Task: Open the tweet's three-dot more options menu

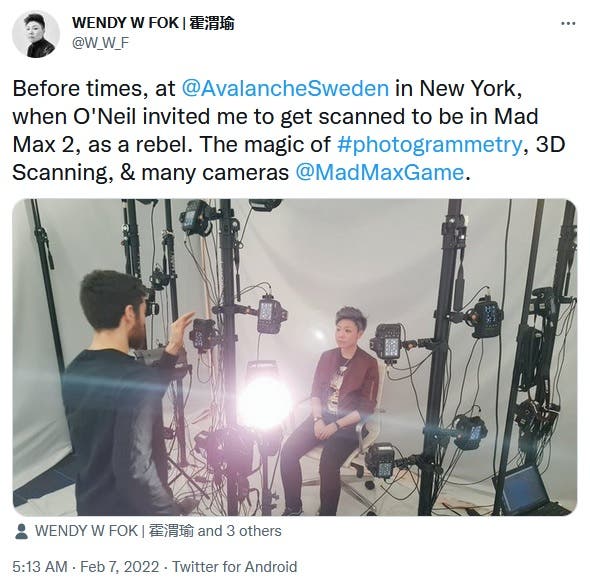Action: click(x=568, y=23)
